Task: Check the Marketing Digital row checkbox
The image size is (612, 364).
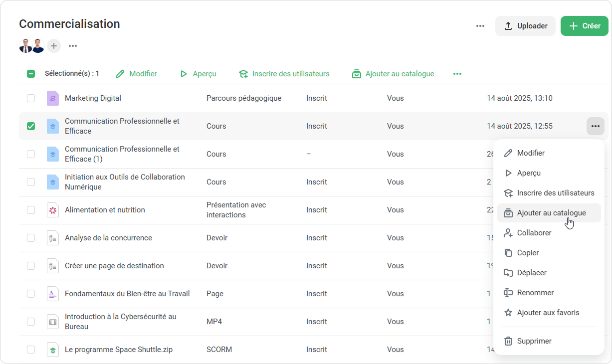Action: pos(31,98)
